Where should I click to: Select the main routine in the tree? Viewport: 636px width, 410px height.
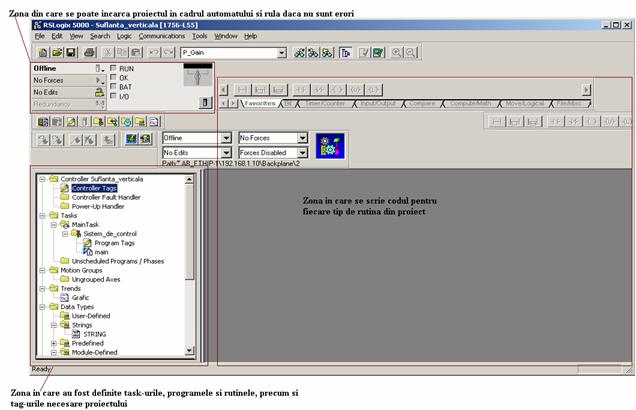point(101,252)
